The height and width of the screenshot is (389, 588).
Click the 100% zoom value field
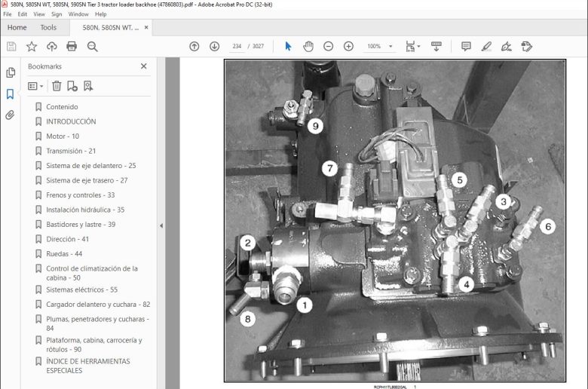coord(374,47)
